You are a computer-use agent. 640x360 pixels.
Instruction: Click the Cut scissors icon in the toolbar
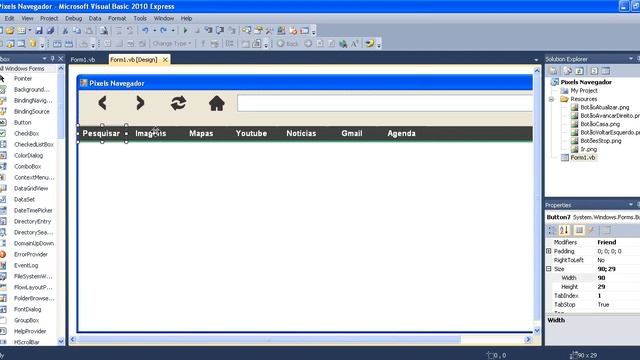[65, 31]
